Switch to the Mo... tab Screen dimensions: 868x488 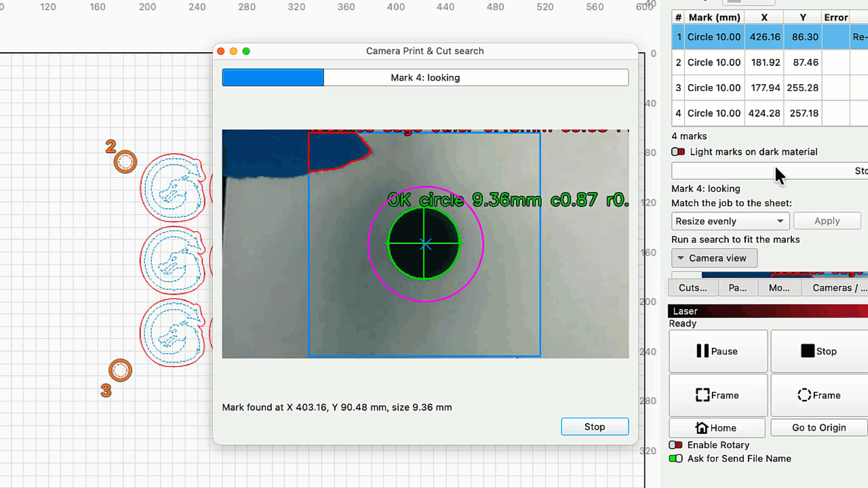[779, 288]
